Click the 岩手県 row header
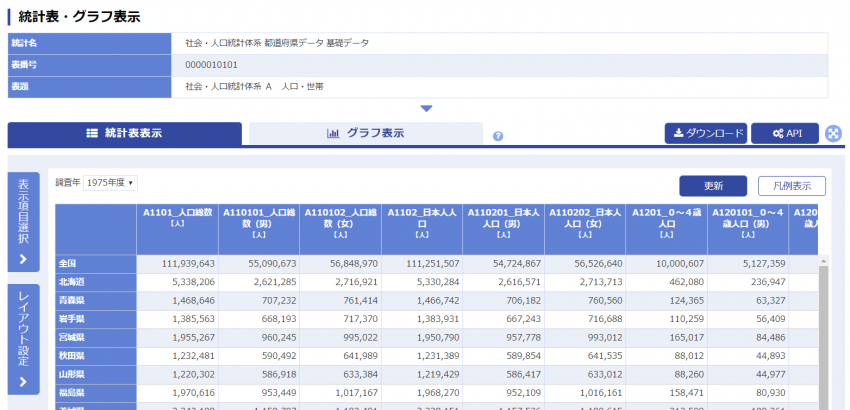The width and height of the screenshot is (850, 410). (x=96, y=319)
